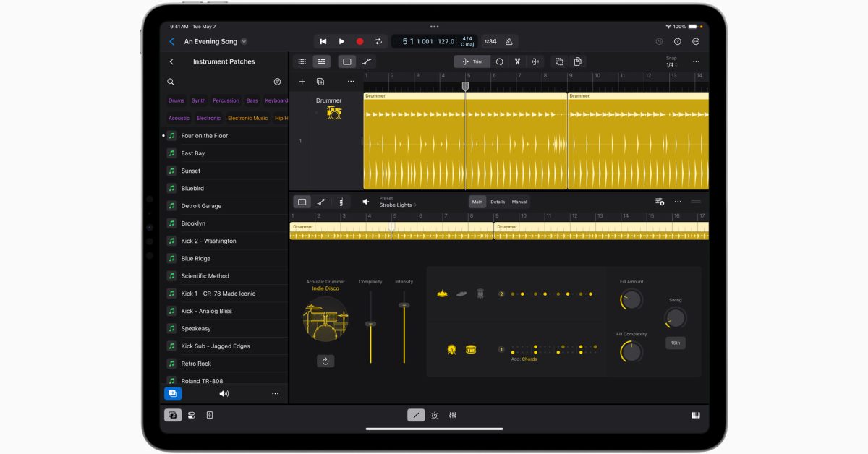
Task: Select the Detroit Garage patch
Action: 225,206
